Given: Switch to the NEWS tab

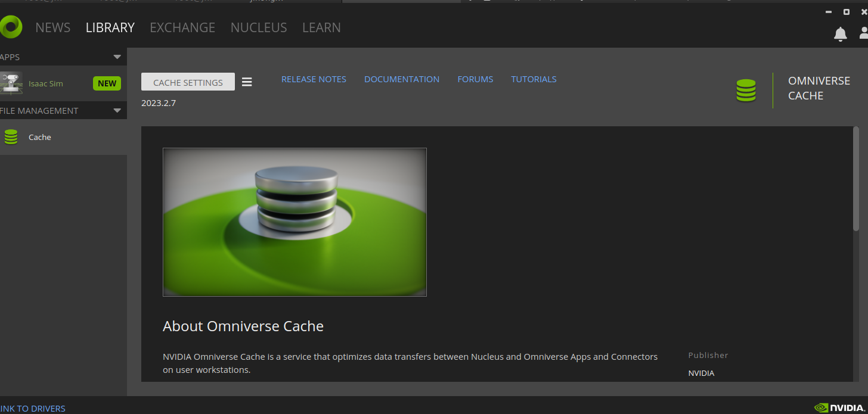Looking at the screenshot, I should point(53,27).
